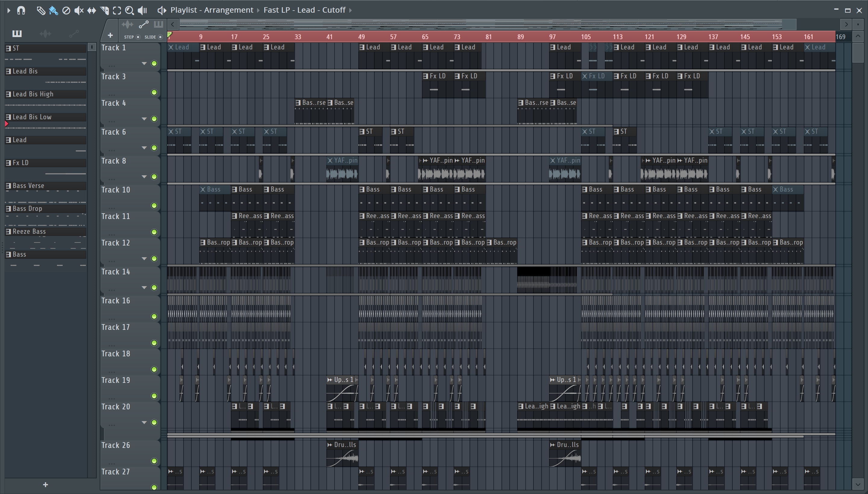Toggle the snap magnet icon
Image resolution: width=868 pixels, height=494 pixels.
pyautogui.click(x=21, y=11)
